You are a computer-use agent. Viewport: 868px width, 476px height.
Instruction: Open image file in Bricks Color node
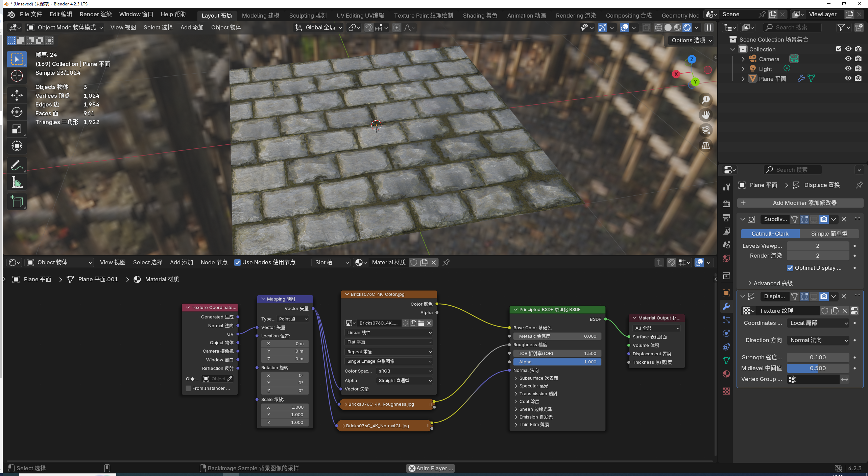(421, 323)
